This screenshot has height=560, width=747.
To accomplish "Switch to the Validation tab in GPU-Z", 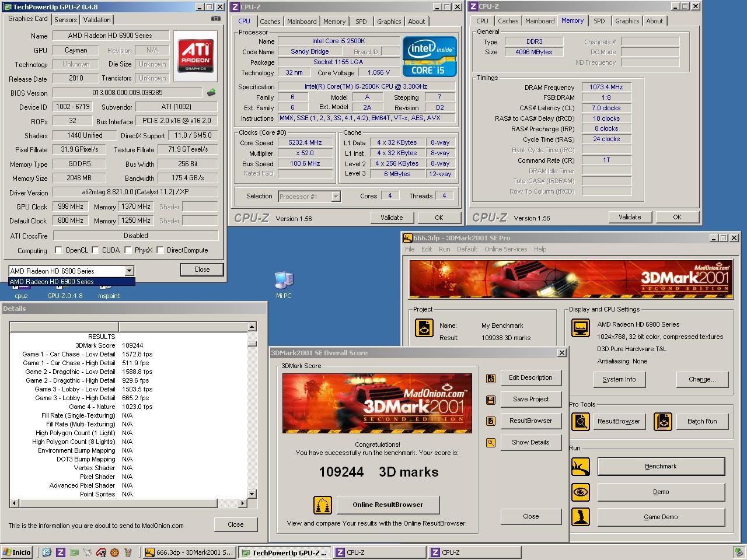I will coord(97,20).
